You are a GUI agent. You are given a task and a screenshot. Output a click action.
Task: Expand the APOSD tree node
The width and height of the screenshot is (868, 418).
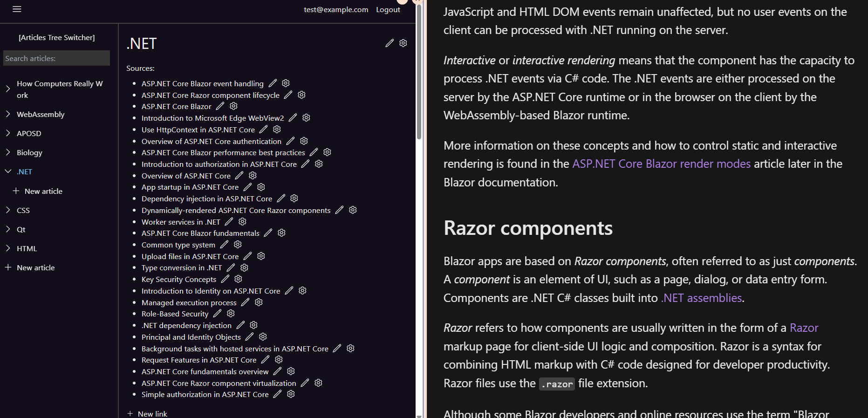pyautogui.click(x=8, y=133)
